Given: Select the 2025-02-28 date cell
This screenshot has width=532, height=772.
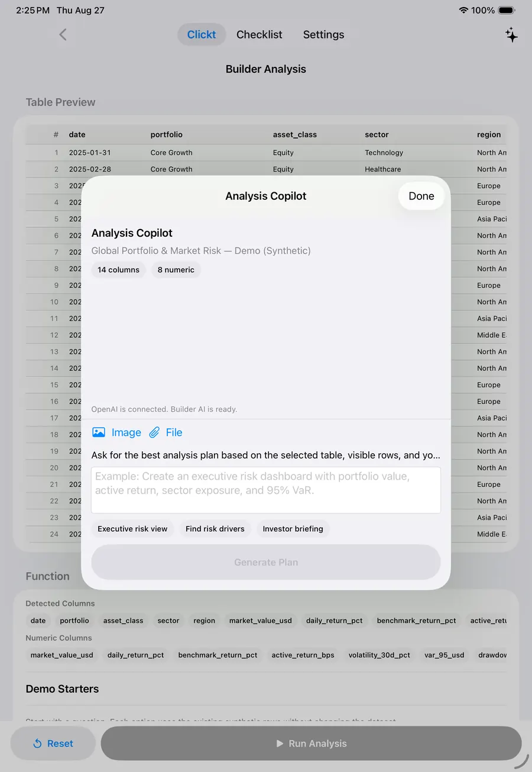Looking at the screenshot, I should coord(90,169).
